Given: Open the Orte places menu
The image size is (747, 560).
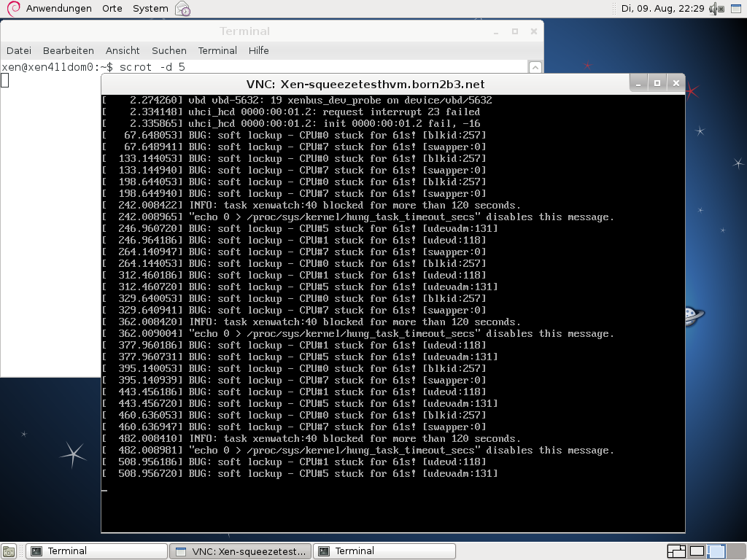Looking at the screenshot, I should (x=112, y=9).
